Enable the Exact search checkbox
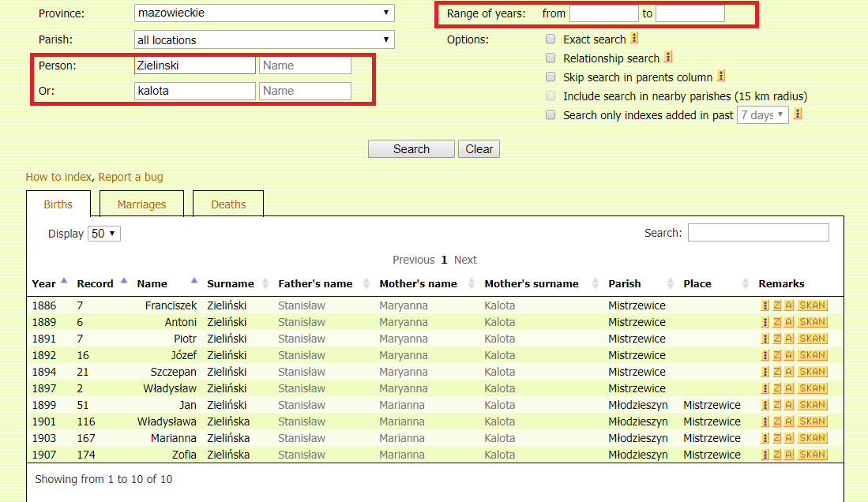The width and height of the screenshot is (868, 502). tap(551, 39)
